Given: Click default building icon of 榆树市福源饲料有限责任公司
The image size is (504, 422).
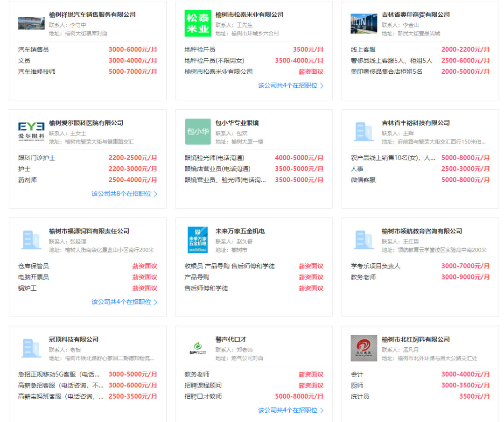Looking at the screenshot, I should point(31,240).
